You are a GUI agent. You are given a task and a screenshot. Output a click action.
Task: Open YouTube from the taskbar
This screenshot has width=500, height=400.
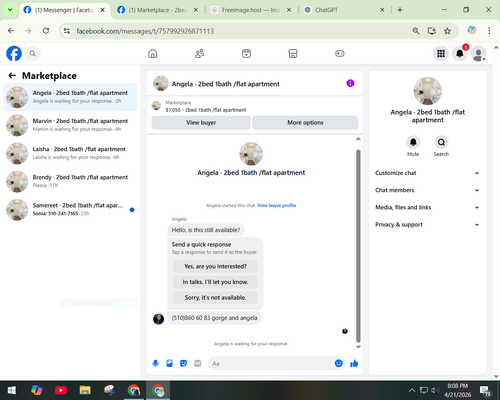tap(61, 390)
